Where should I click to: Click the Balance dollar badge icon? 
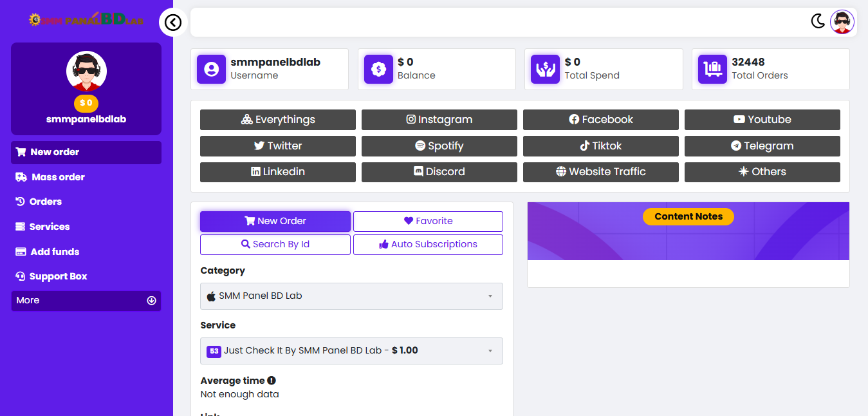378,69
